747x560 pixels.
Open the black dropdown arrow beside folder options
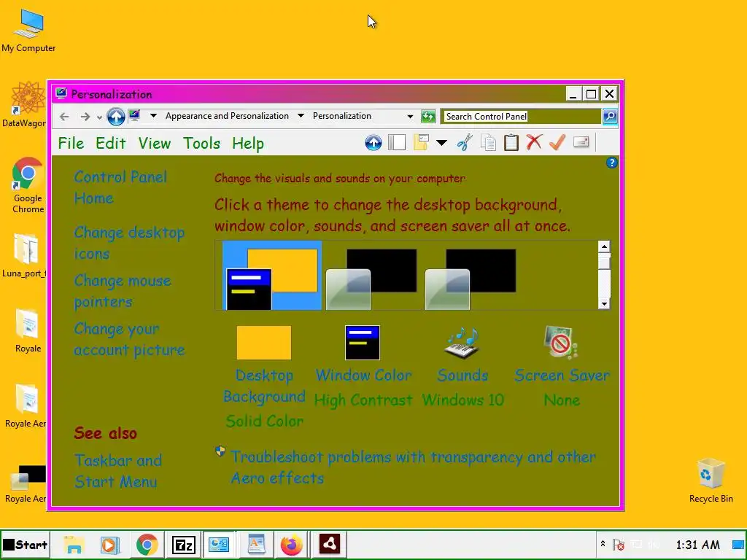(x=441, y=142)
